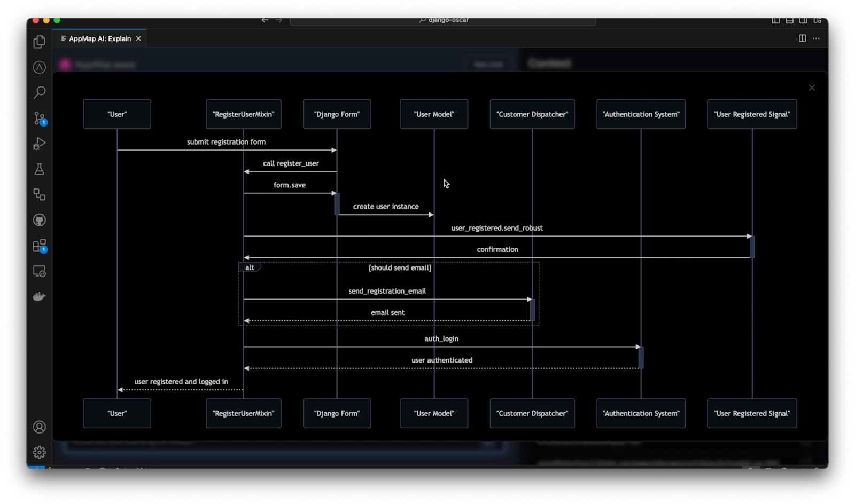Toggle the bottom panel layout
This screenshot has width=855, height=504.
coord(789,20)
